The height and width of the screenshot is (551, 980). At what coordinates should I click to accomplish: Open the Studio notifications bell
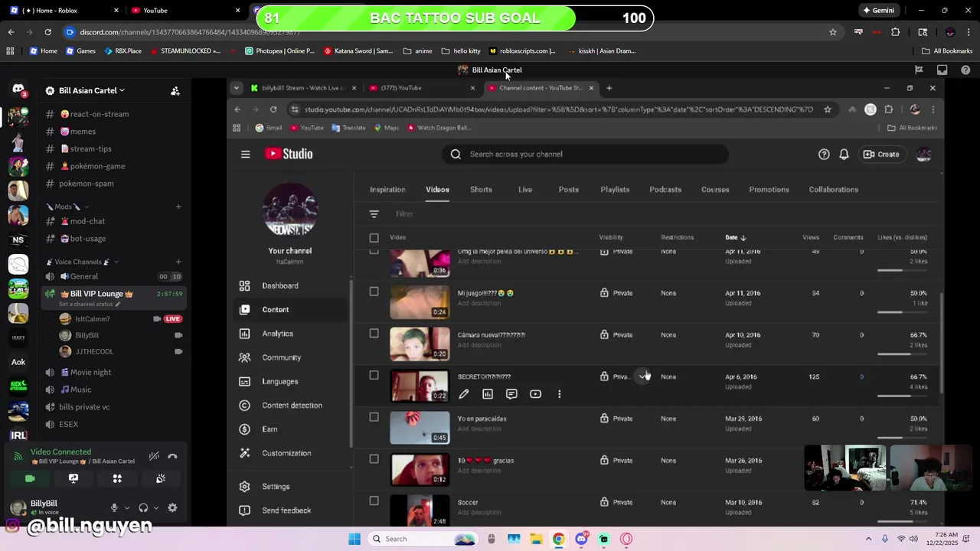[x=844, y=154]
